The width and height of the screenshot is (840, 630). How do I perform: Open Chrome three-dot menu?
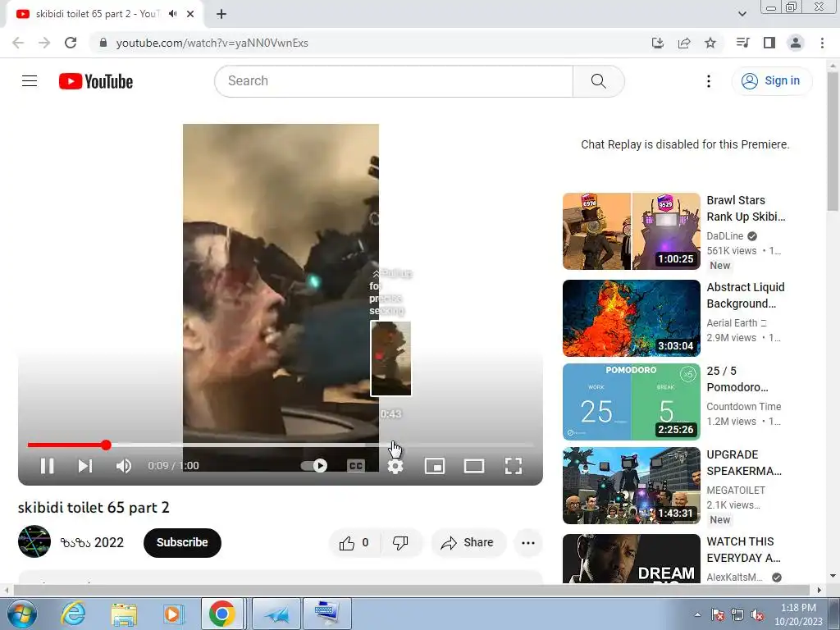822,43
